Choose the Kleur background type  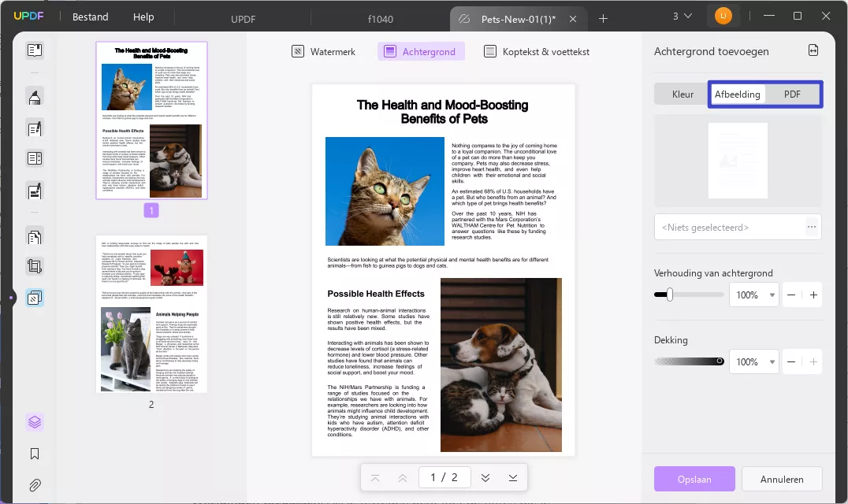[x=682, y=94]
